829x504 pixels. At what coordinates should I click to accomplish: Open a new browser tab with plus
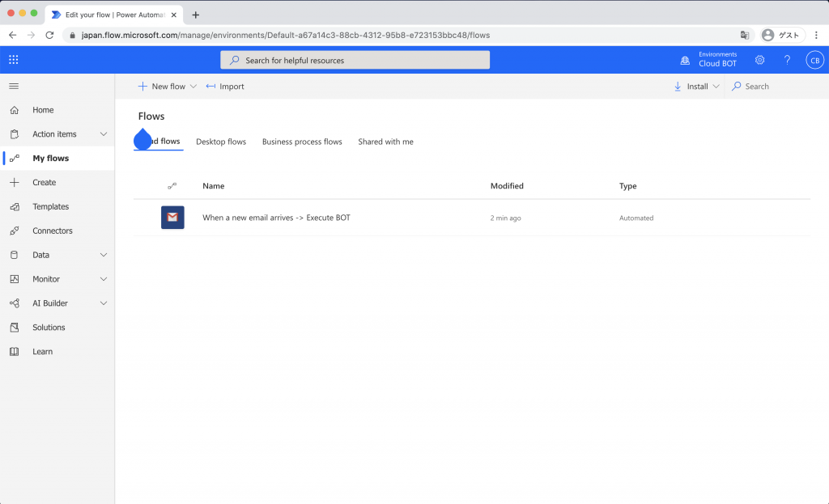tap(196, 15)
